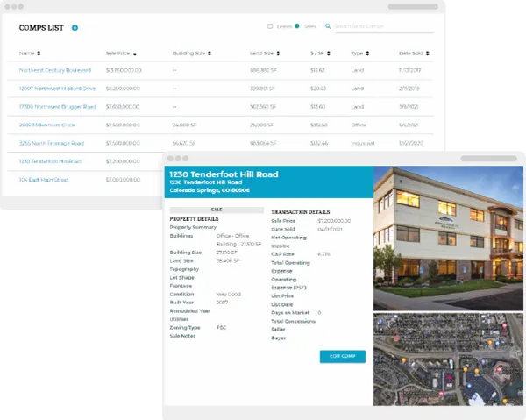
Task: Click the magnifier icon in the search field
Action: pos(328,27)
